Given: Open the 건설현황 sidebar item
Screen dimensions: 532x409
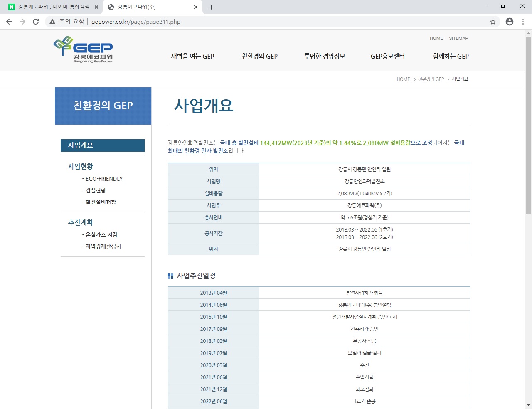Looking at the screenshot, I should (x=94, y=190).
